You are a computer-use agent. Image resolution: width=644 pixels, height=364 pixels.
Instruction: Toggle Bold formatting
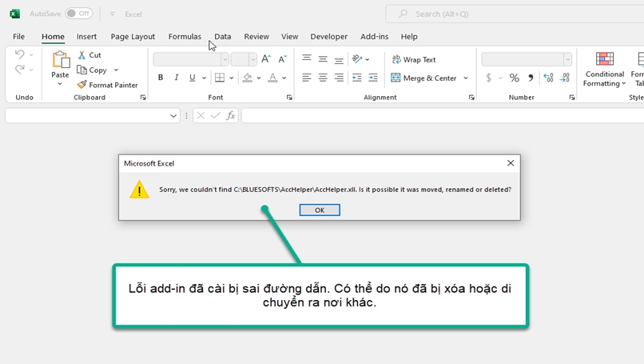click(161, 78)
